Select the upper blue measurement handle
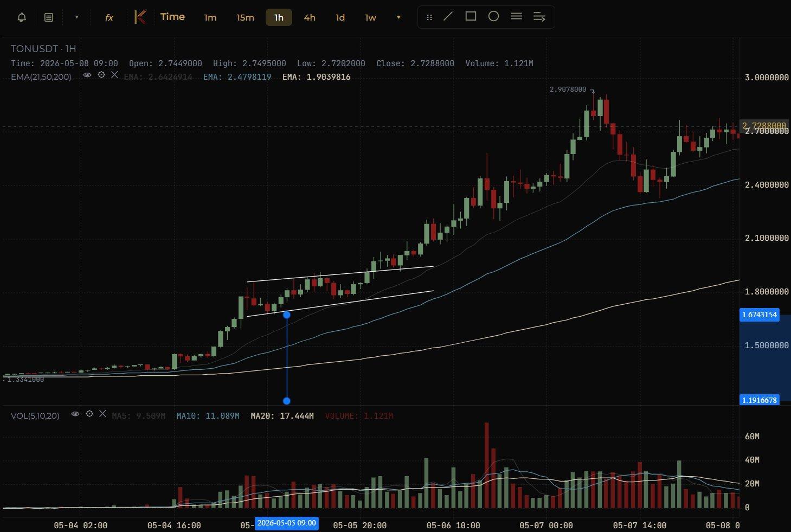 287,315
